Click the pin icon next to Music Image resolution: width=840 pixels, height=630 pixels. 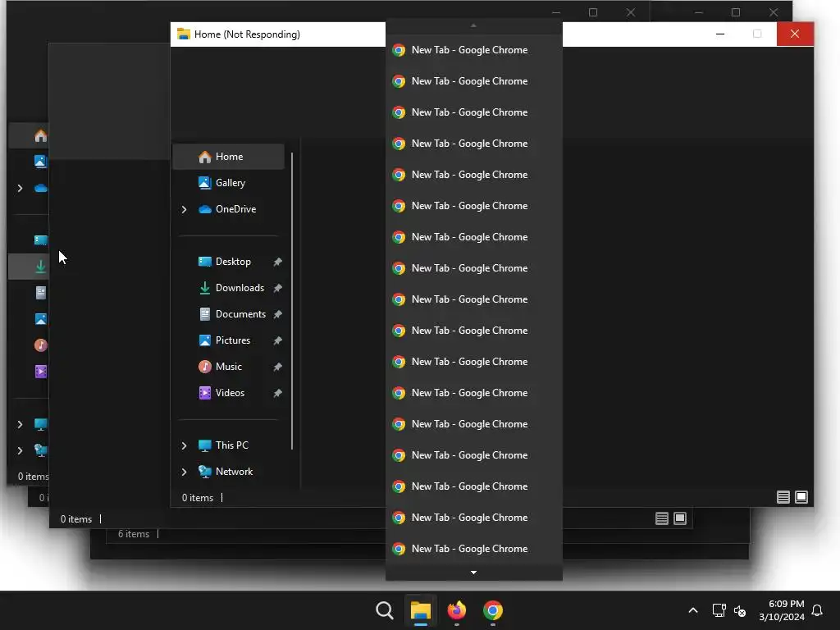pos(277,367)
